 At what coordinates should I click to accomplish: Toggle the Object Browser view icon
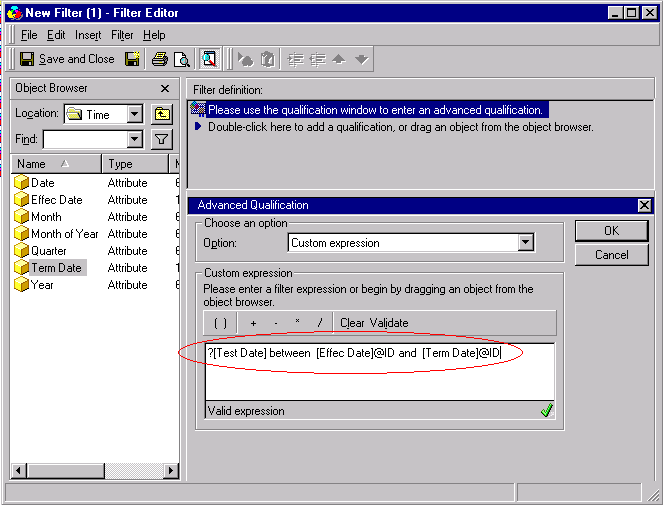coord(209,59)
